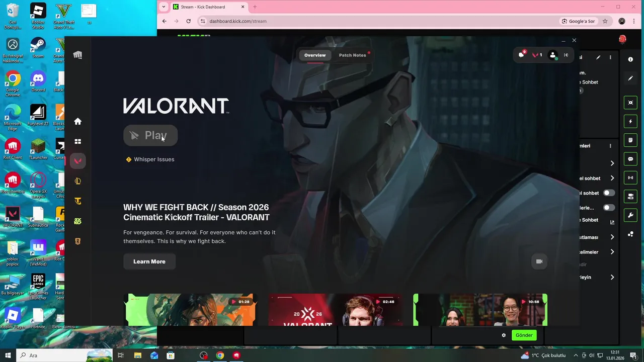The width and height of the screenshot is (644, 362).
Task: Open the Windows Start menu
Action: (x=8, y=355)
